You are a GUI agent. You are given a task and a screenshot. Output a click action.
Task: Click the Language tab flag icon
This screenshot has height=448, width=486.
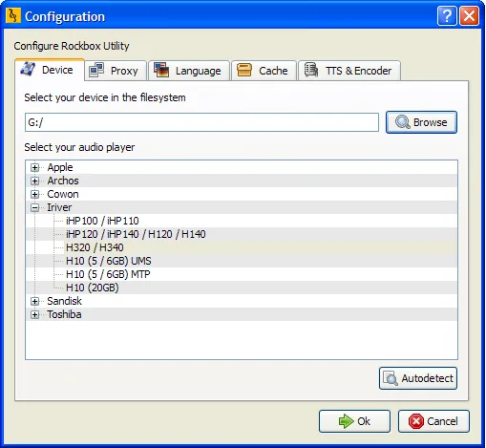161,70
